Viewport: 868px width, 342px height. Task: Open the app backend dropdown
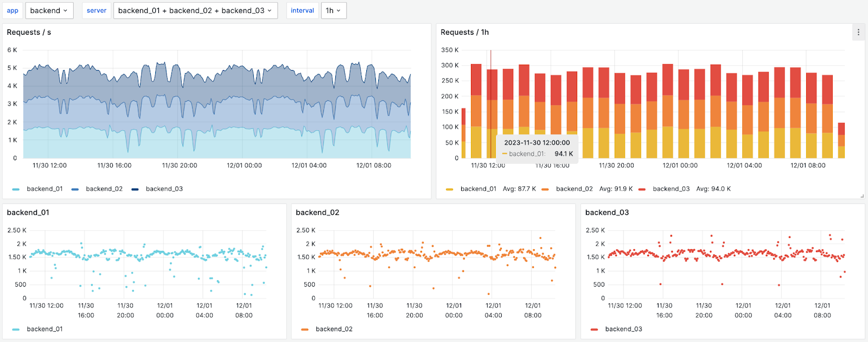click(x=49, y=11)
